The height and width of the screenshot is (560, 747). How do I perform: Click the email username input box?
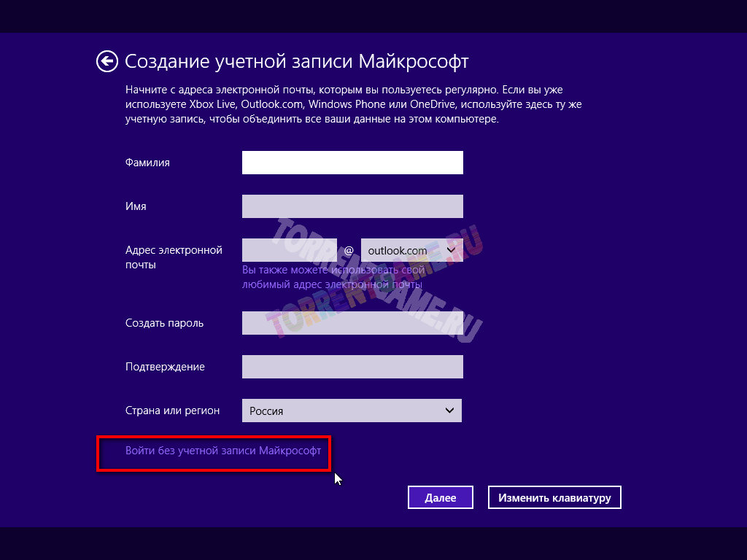pyautogui.click(x=289, y=250)
